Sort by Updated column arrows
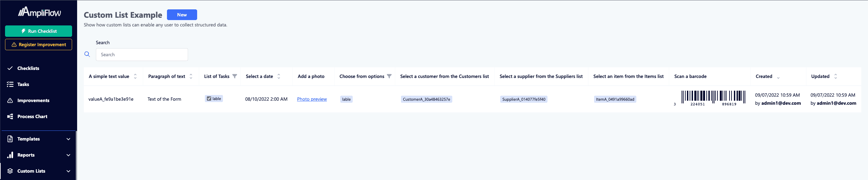 click(835, 76)
